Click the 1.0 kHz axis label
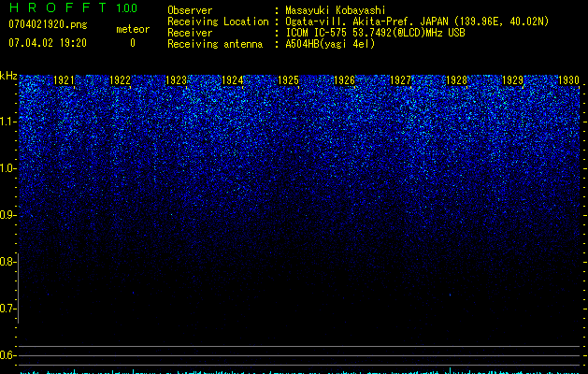The height and width of the screenshot is (374, 588). tap(7, 168)
